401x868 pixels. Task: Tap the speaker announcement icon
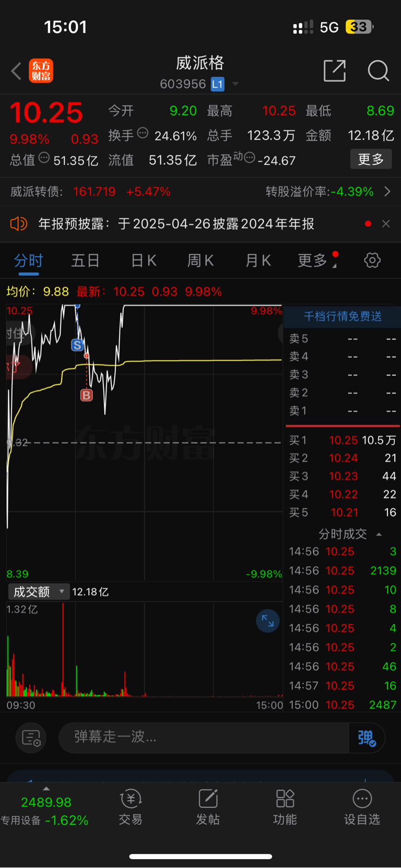coord(18,224)
